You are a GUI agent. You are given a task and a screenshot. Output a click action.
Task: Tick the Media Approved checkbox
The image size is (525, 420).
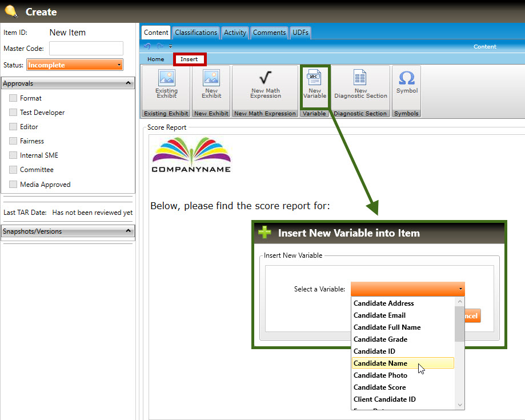tap(13, 185)
